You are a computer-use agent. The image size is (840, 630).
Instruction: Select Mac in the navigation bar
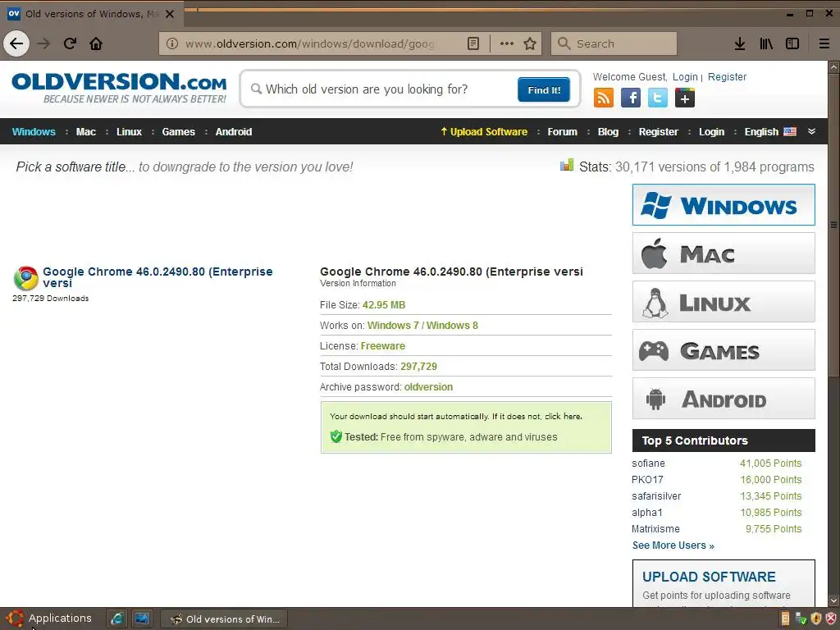click(85, 132)
